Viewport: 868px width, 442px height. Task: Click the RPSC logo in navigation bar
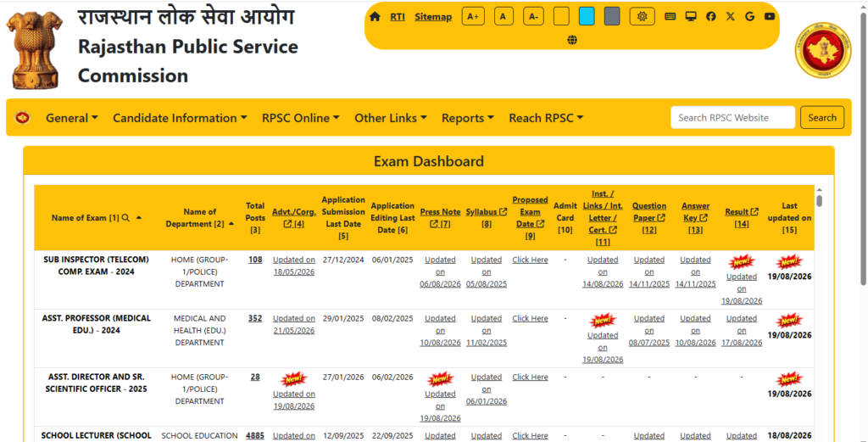tap(22, 117)
